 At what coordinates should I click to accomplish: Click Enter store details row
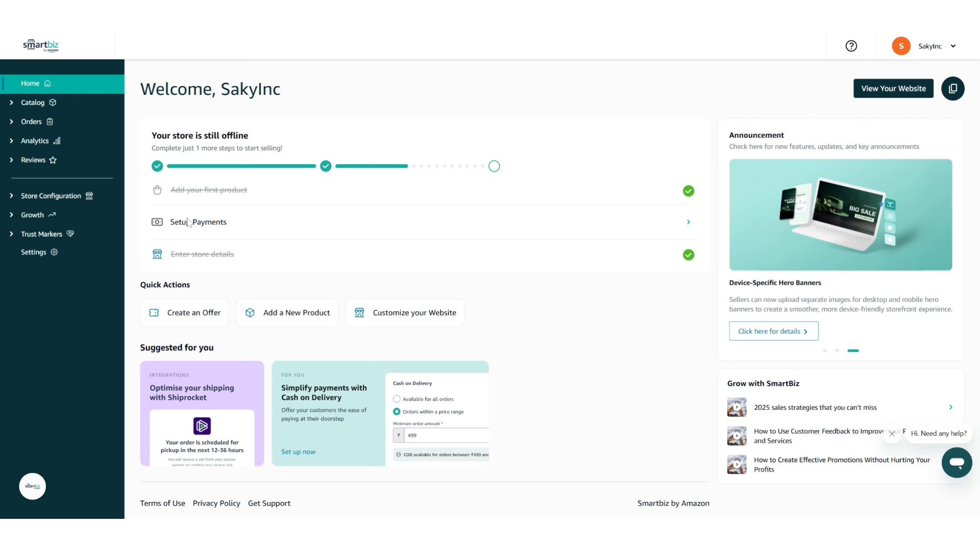pos(424,254)
